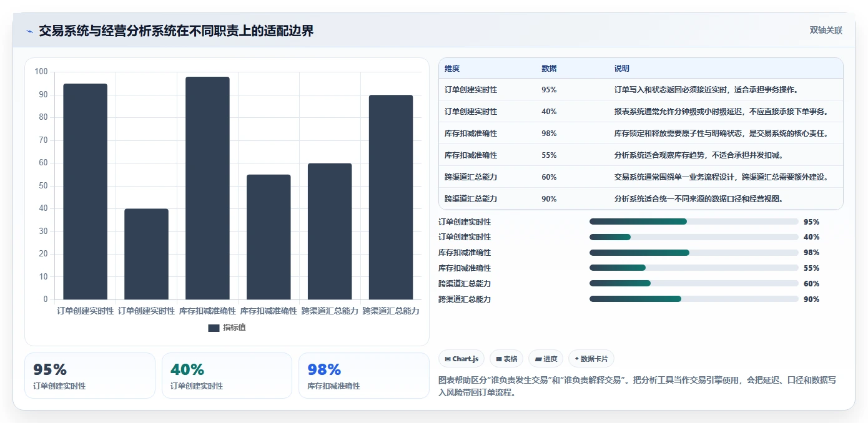
Task: Click description 分析系统适合观察库存趋势
Action: coord(699,155)
